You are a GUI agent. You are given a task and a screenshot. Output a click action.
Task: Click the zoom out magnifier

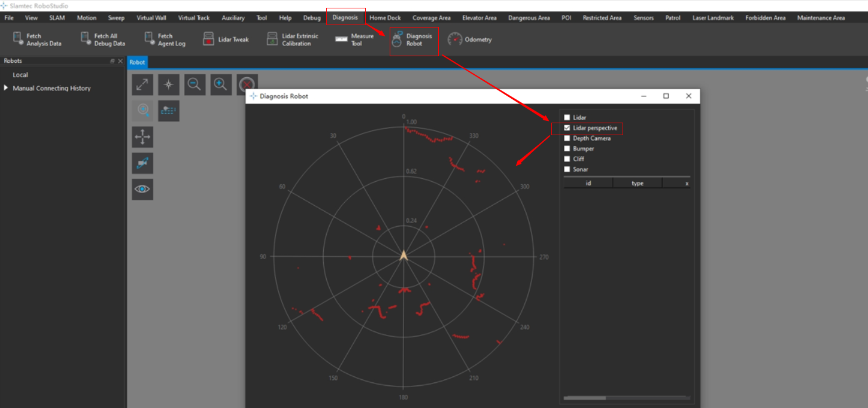[x=195, y=85]
